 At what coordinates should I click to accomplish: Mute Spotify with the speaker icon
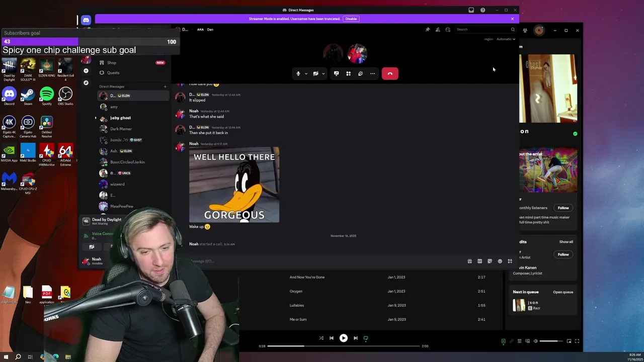(x=535, y=341)
